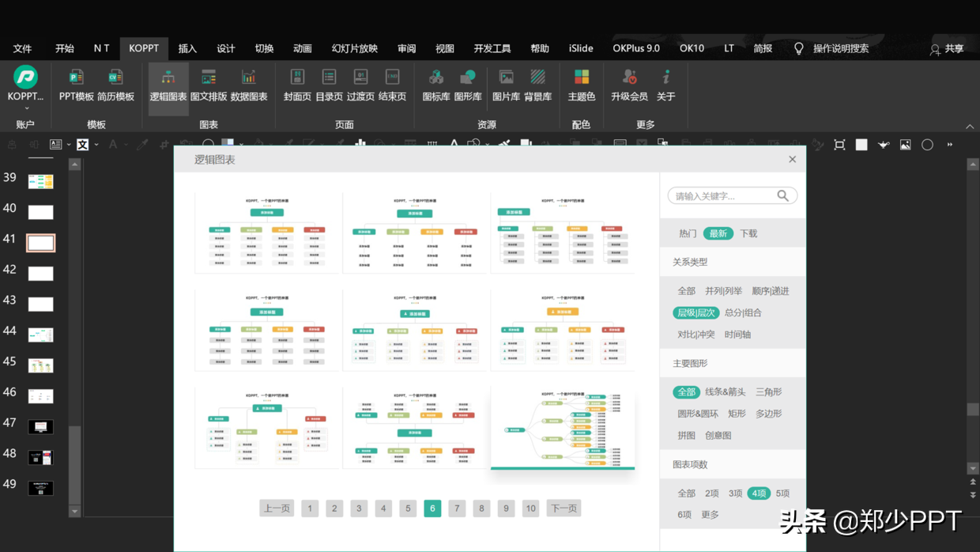Image resolution: width=980 pixels, height=552 pixels.
Task: Select 全部 under 关系类型
Action: click(686, 291)
